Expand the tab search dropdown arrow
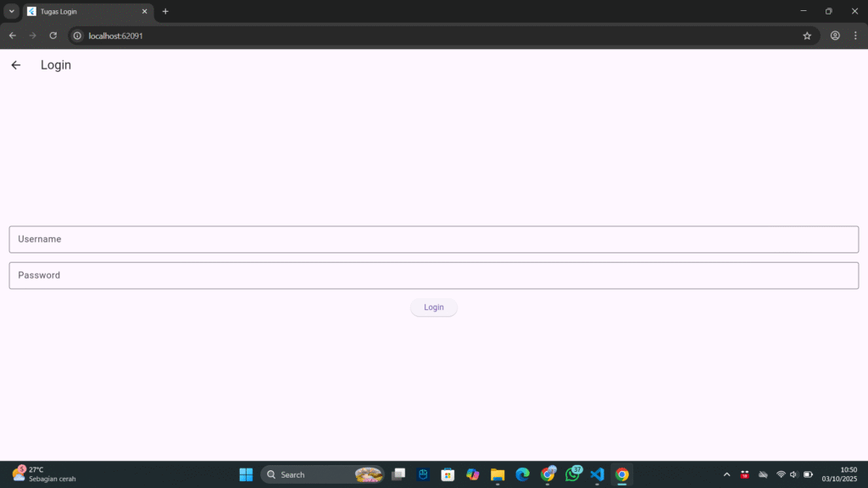Screen dimensions: 868x488 click(x=12, y=11)
